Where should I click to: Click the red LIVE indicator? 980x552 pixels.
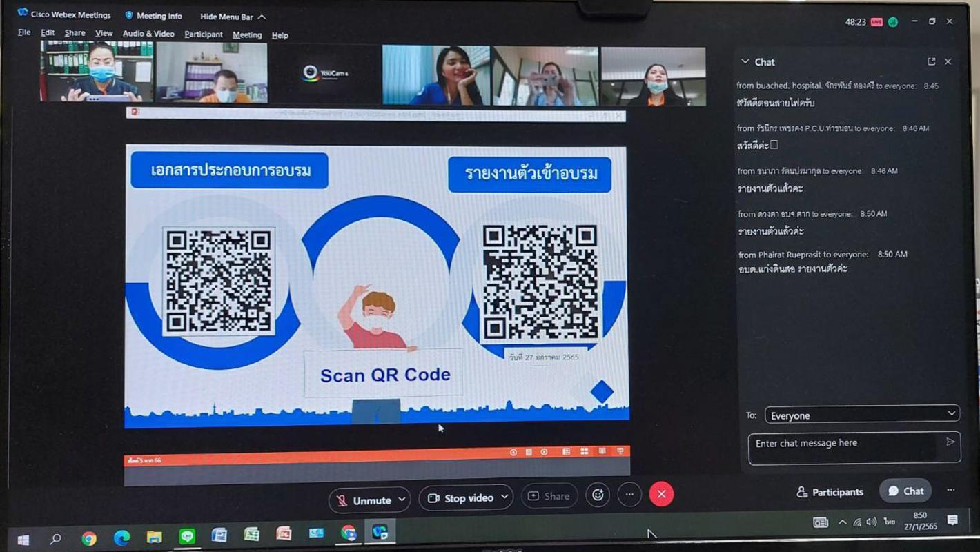[876, 22]
